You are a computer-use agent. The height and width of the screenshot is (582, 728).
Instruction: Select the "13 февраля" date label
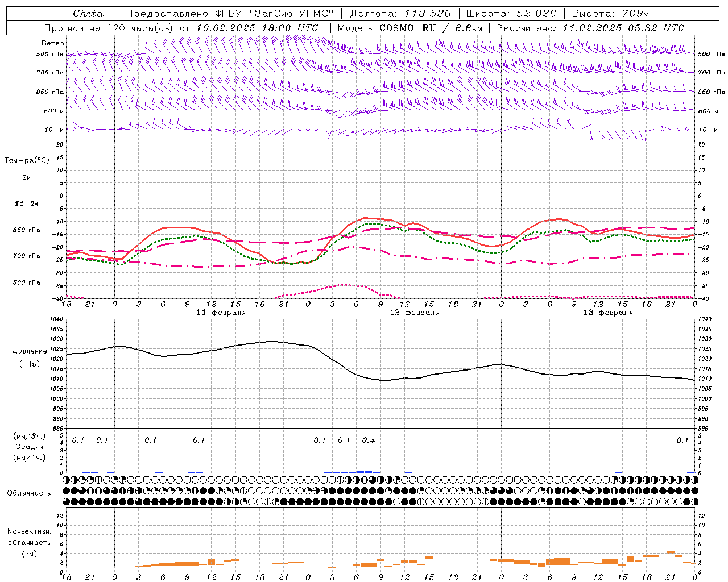(x=608, y=313)
